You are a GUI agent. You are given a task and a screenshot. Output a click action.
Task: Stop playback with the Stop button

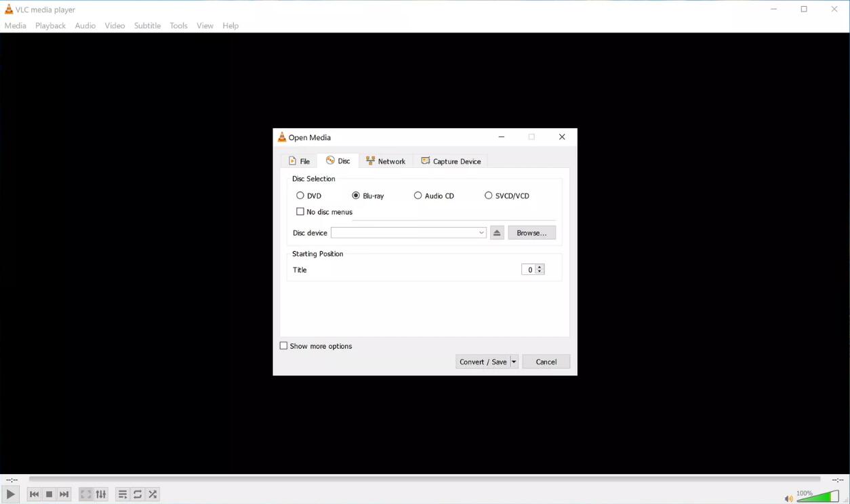[49, 495]
